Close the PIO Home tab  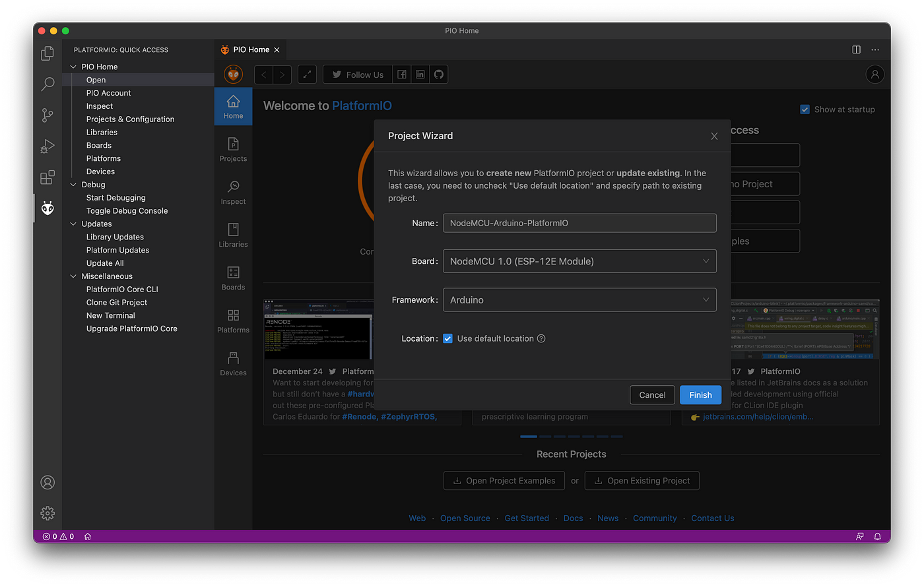pos(277,49)
